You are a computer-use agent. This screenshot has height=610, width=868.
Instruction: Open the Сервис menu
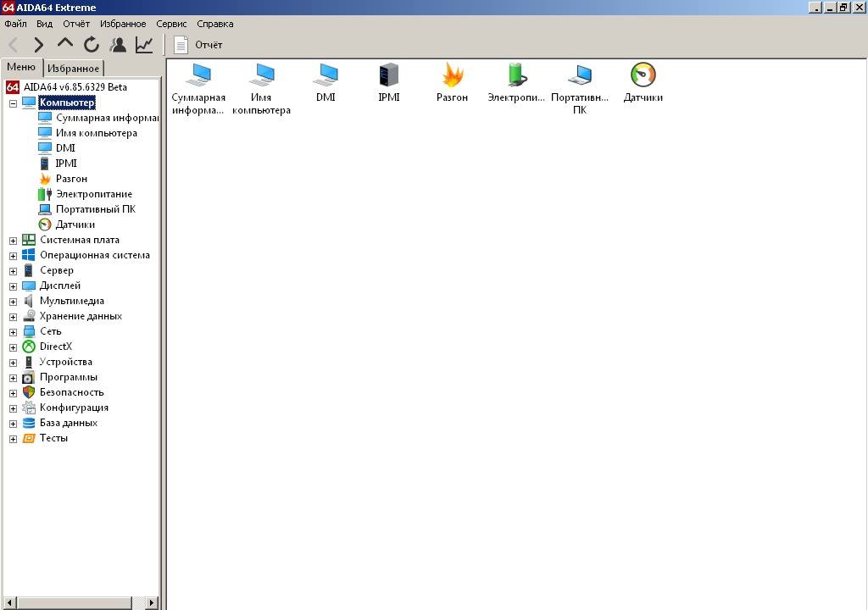pos(171,24)
